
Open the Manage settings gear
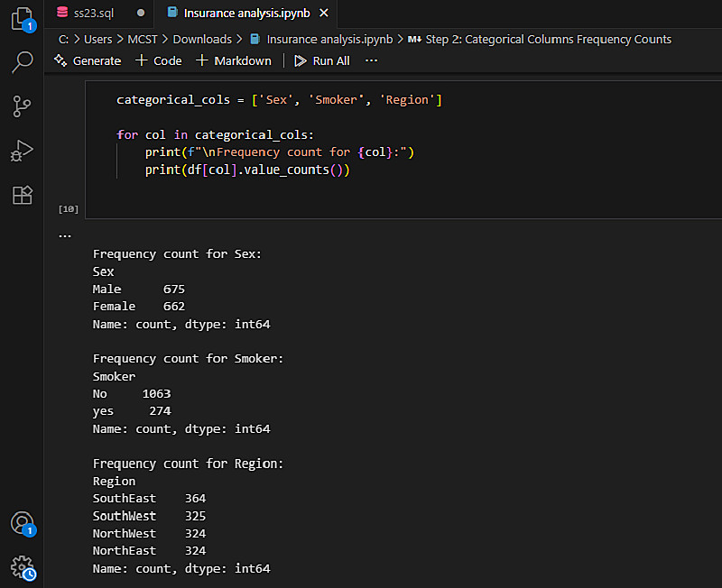click(x=22, y=566)
